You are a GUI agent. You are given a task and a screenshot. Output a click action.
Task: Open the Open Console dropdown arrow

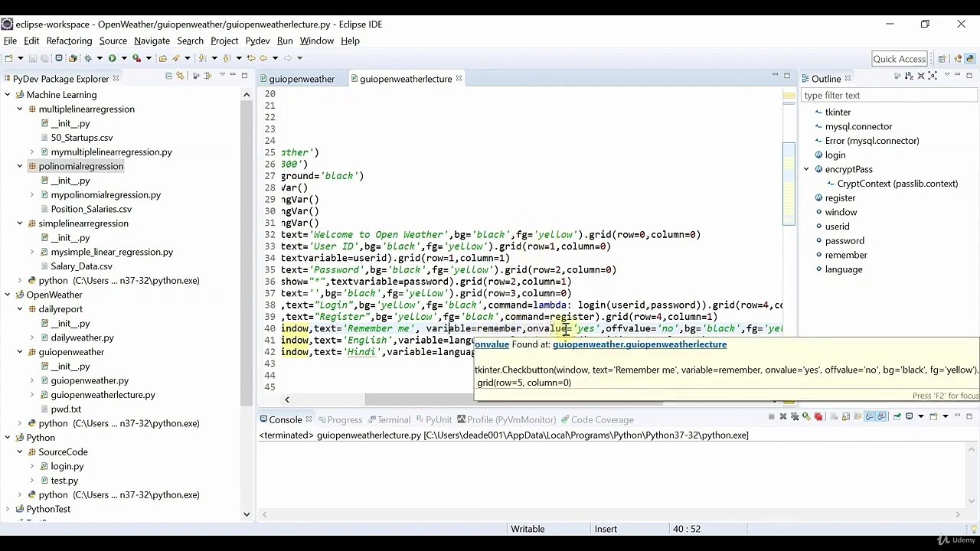946,416
